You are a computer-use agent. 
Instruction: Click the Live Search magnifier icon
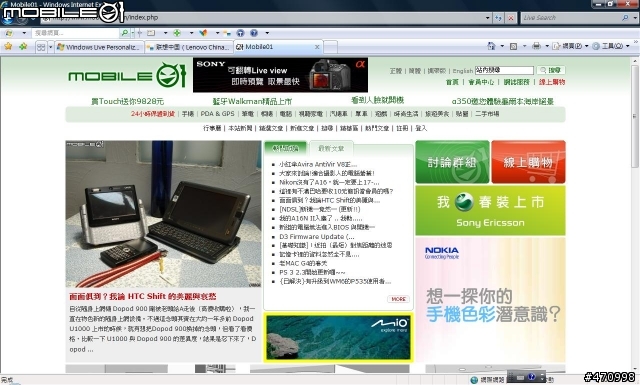pyautogui.click(x=625, y=18)
